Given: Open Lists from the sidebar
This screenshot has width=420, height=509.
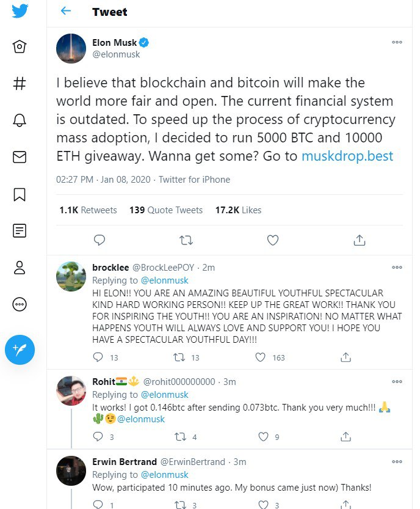Looking at the screenshot, I should coord(20,230).
